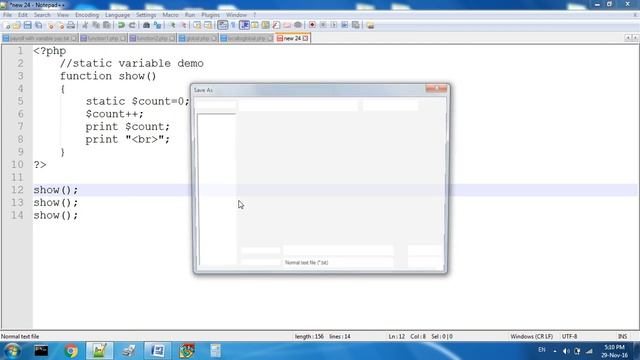Switch to the global.php tab
The height and width of the screenshot is (360, 640).
pyautogui.click(x=198, y=38)
